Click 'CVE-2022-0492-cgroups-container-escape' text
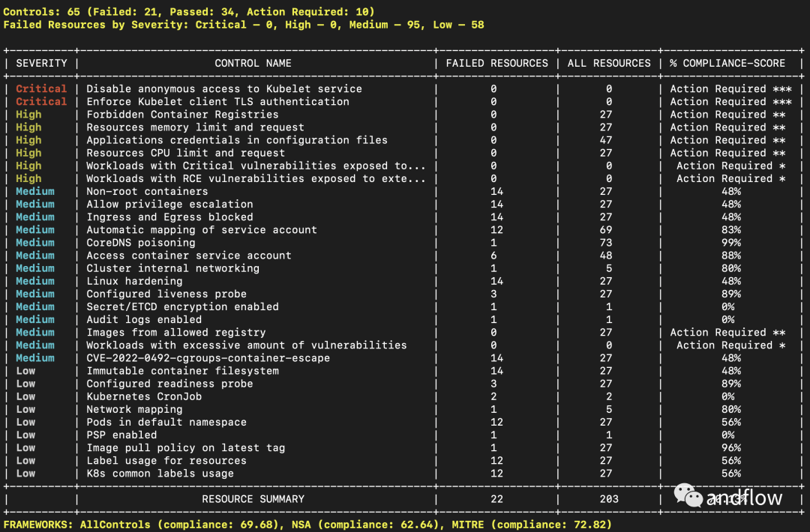The width and height of the screenshot is (810, 532). tap(208, 357)
